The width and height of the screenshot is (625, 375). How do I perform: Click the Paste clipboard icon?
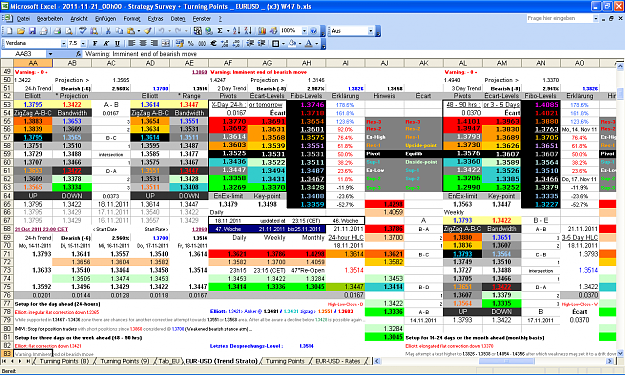(131, 31)
